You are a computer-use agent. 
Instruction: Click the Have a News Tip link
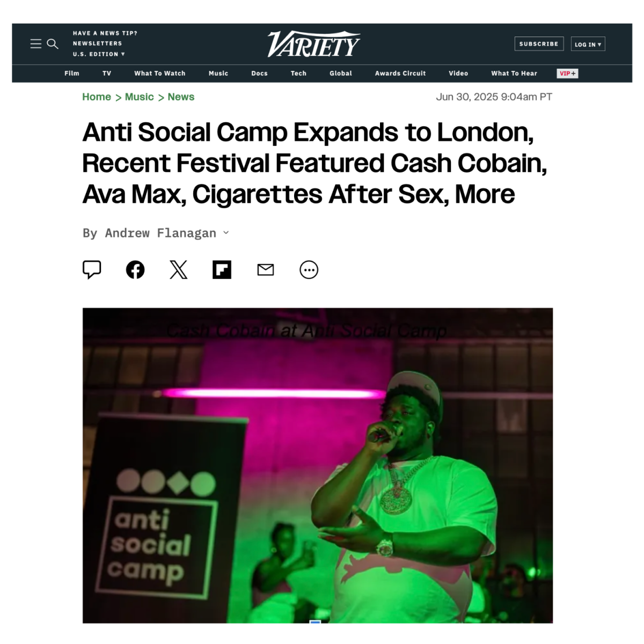105,33
